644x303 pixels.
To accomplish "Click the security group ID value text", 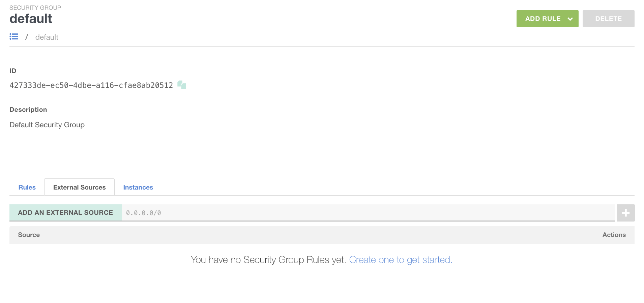I will (x=91, y=86).
